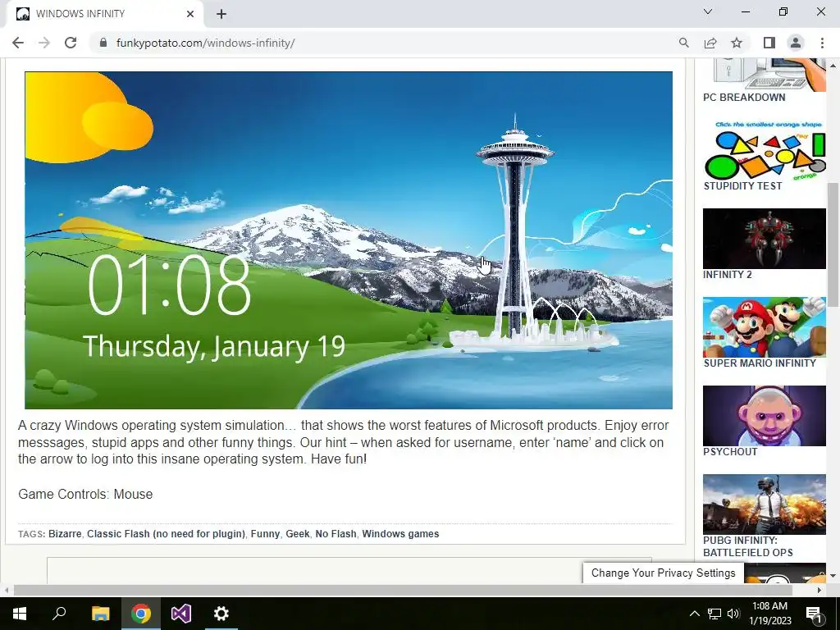Click the Infinity 2 game thumbnail

(x=765, y=239)
